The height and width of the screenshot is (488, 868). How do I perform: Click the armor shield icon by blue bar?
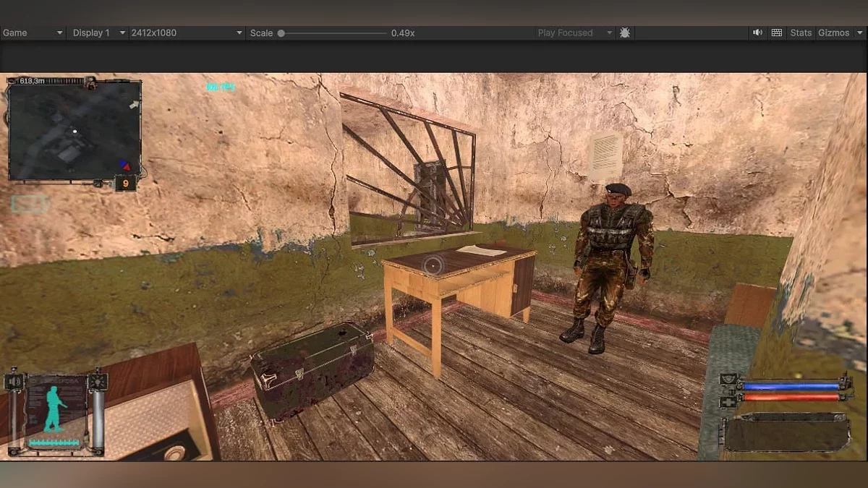point(729,380)
